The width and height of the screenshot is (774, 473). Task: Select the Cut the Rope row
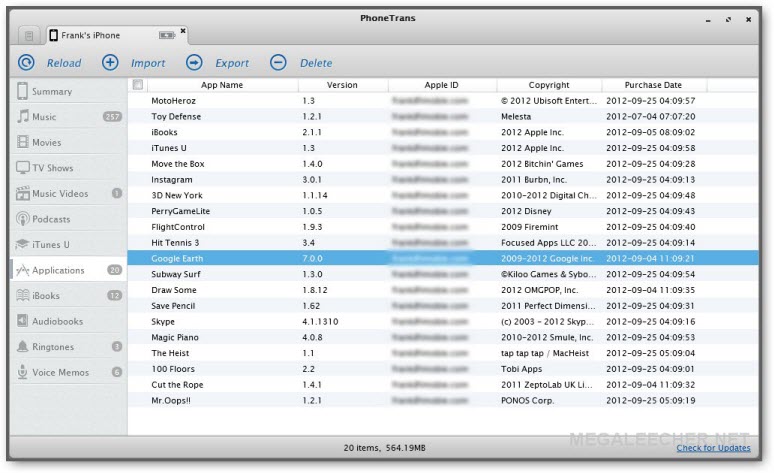(x=443, y=385)
